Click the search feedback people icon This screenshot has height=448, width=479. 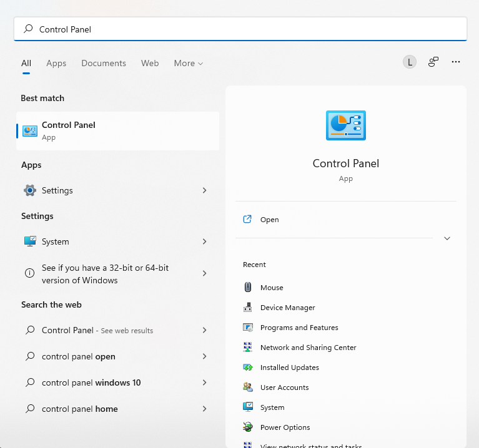(433, 62)
